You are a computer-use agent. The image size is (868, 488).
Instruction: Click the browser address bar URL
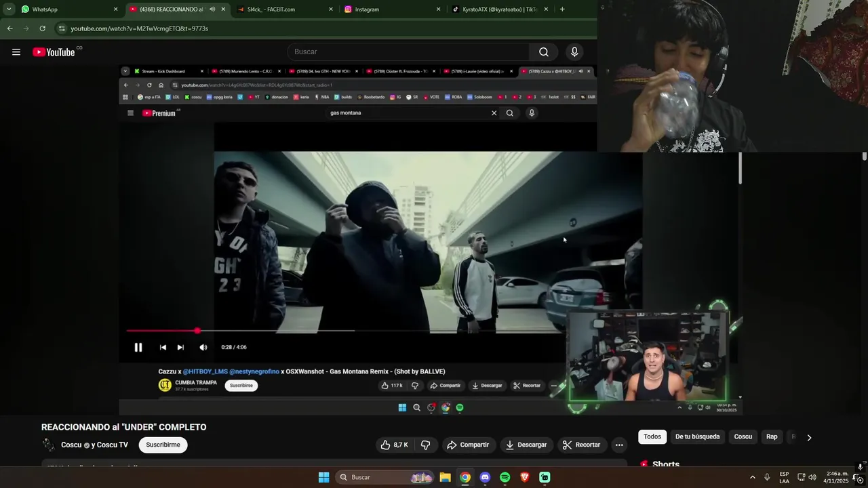[x=140, y=28]
